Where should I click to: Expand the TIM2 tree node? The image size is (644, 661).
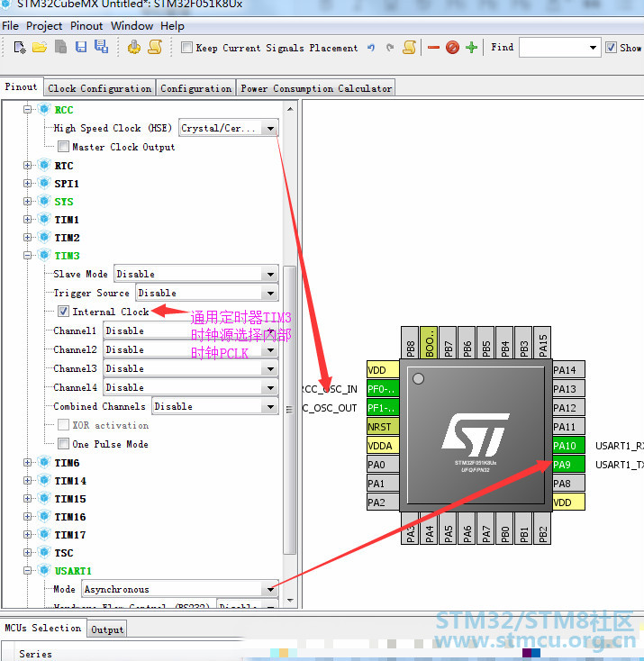27,238
